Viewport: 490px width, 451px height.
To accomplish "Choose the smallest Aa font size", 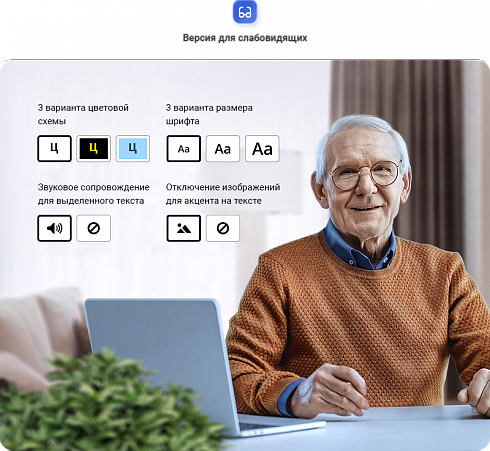I will click(x=184, y=148).
